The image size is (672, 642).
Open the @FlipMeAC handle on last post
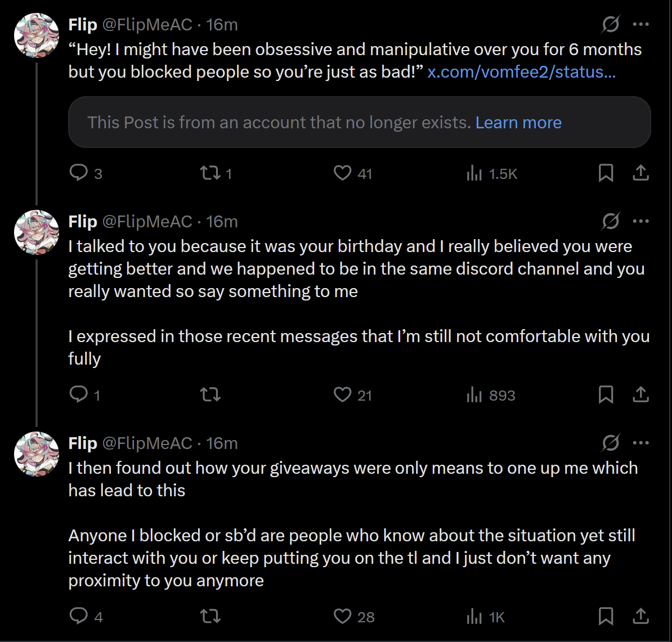(x=147, y=443)
